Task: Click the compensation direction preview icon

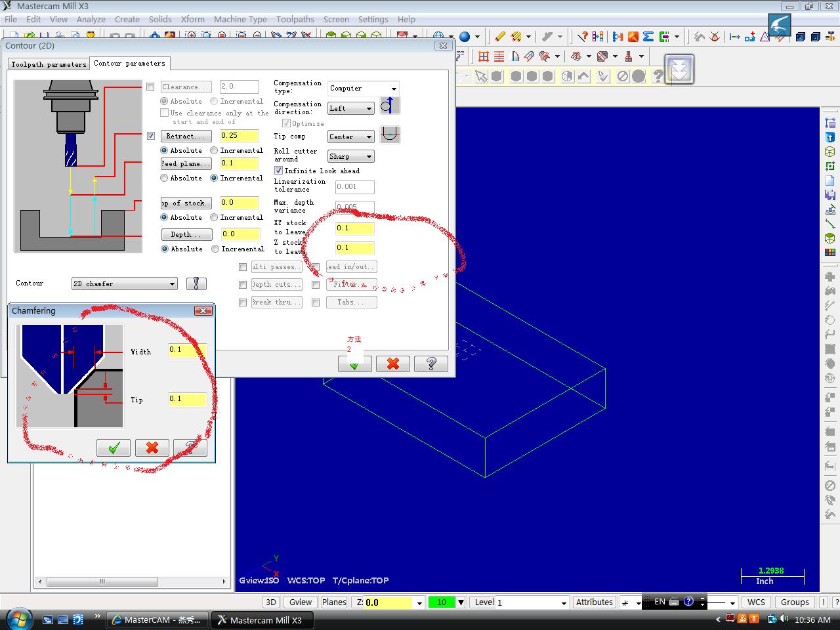Action: [390, 106]
